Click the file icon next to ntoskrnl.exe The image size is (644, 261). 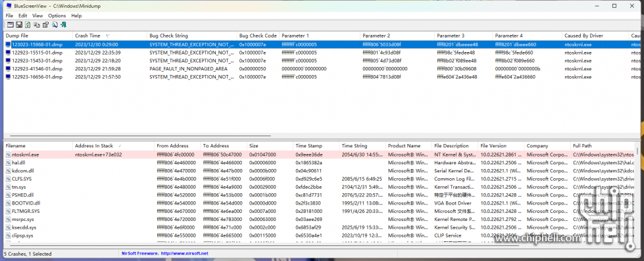(x=8, y=154)
